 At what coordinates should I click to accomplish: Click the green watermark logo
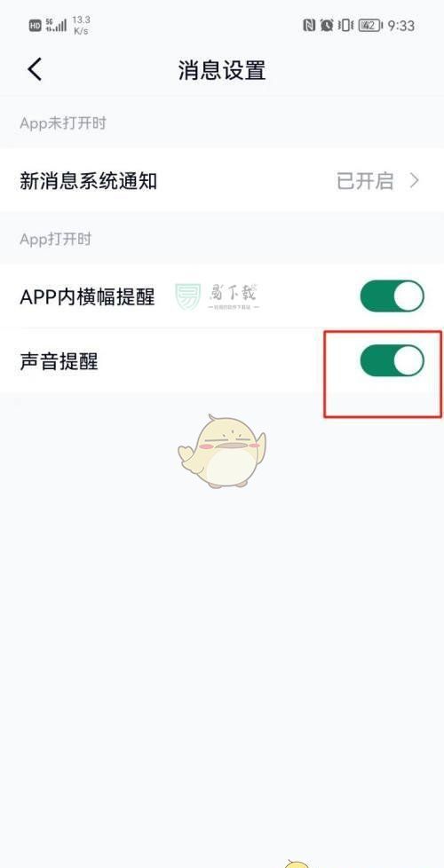click(x=188, y=297)
